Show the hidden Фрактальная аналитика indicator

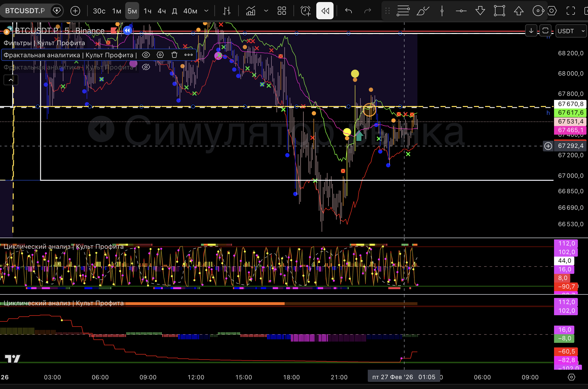tap(146, 67)
